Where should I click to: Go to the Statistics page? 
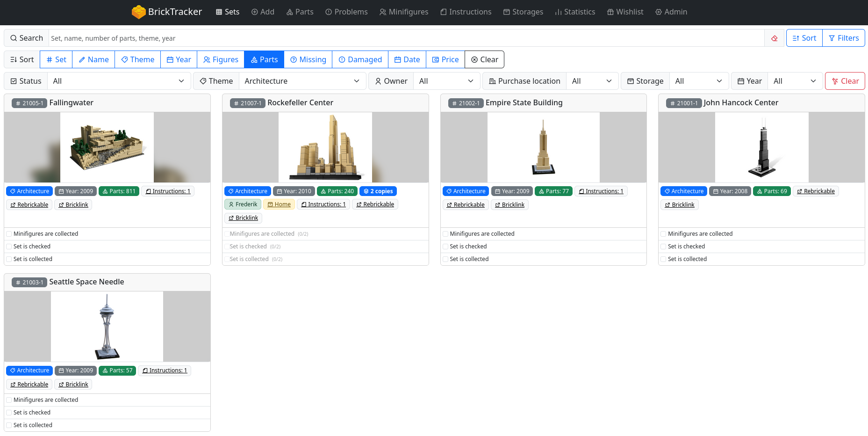575,12
